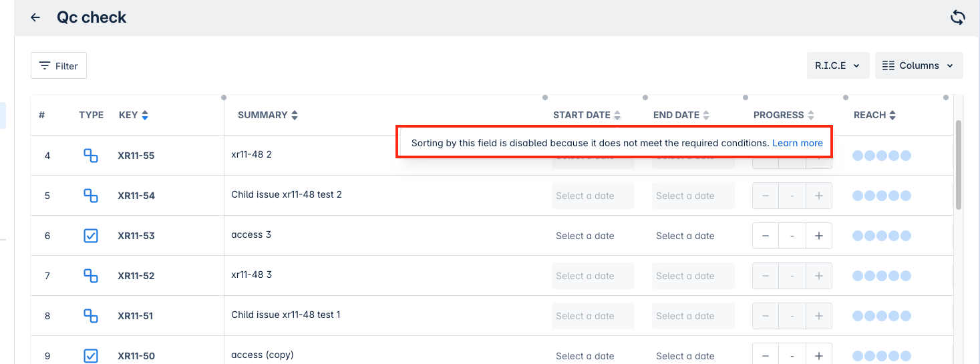Viewport: 980px width, 364px height.
Task: Click the task type icon for XR11-53
Action: 91,236
